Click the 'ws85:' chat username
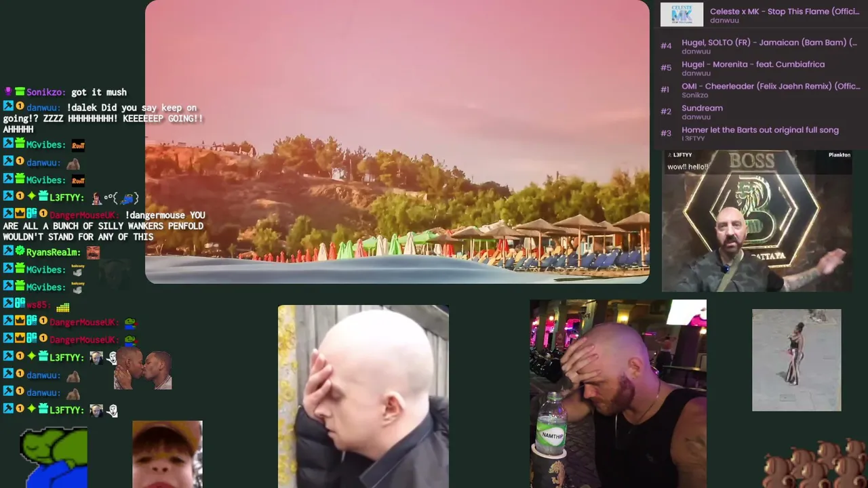The width and height of the screenshot is (868, 488). point(37,305)
